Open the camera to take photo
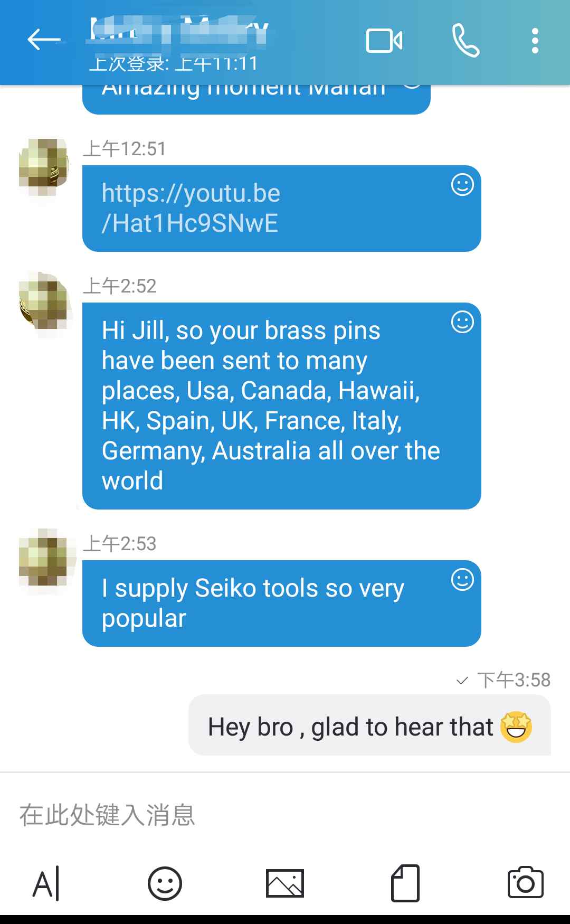Screen dimensions: 570x924 pos(525,882)
